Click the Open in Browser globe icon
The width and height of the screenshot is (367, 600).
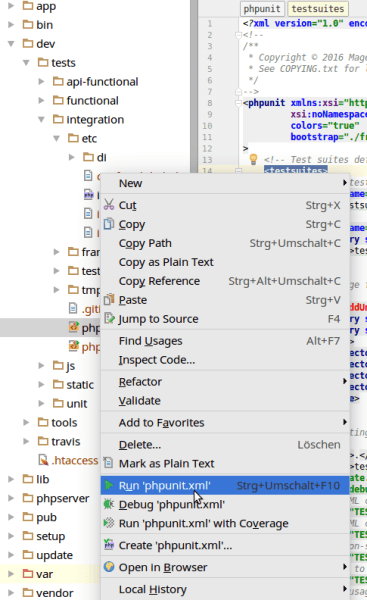[x=109, y=567]
